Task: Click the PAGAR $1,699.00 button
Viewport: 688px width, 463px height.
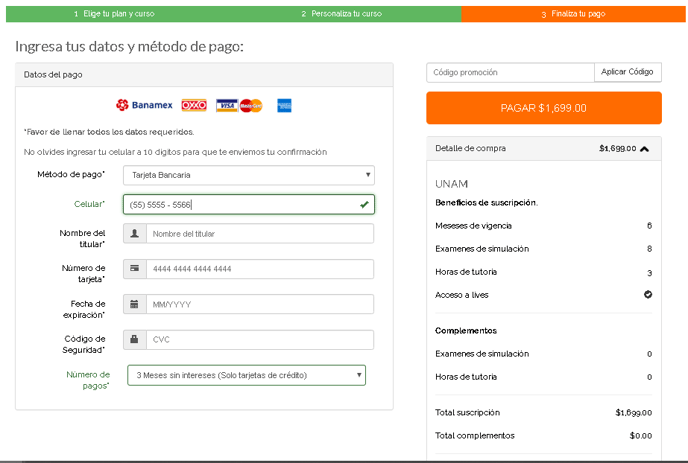Action: [544, 108]
